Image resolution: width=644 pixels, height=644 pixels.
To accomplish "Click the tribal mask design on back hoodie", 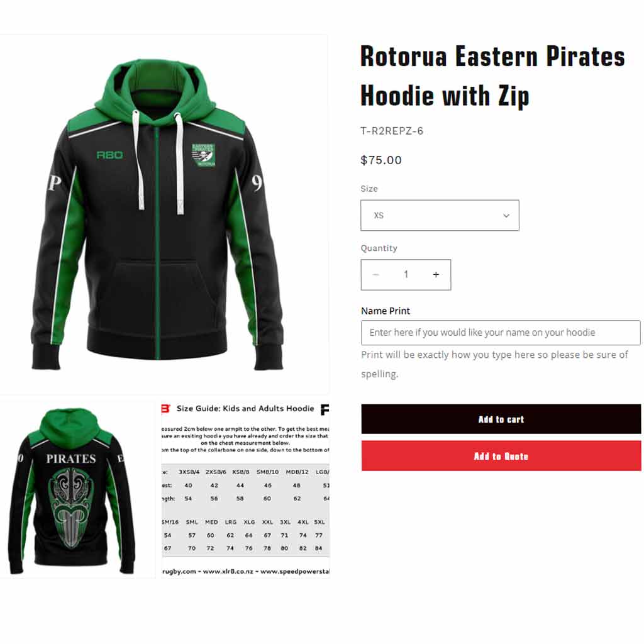I will pos(70,508).
